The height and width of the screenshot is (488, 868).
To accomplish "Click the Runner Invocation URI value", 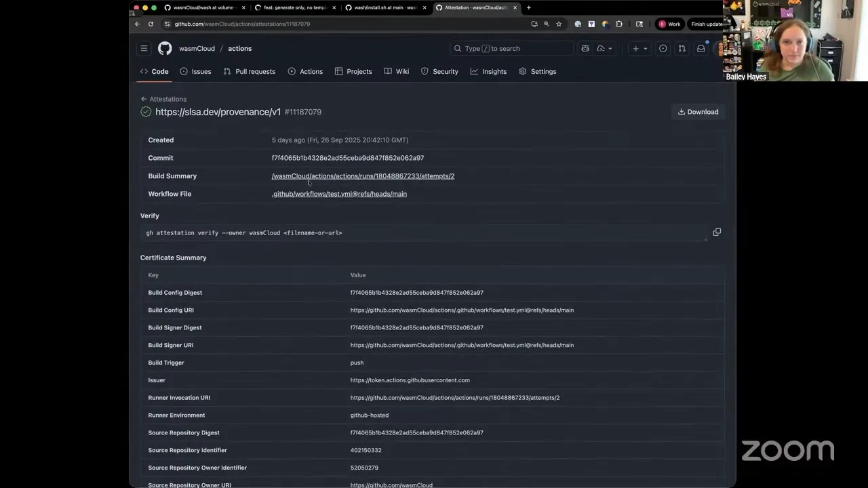I will coord(455,398).
